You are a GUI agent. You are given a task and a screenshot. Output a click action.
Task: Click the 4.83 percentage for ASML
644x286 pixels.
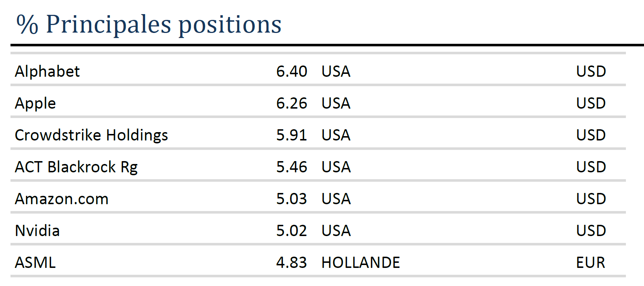[x=292, y=262]
